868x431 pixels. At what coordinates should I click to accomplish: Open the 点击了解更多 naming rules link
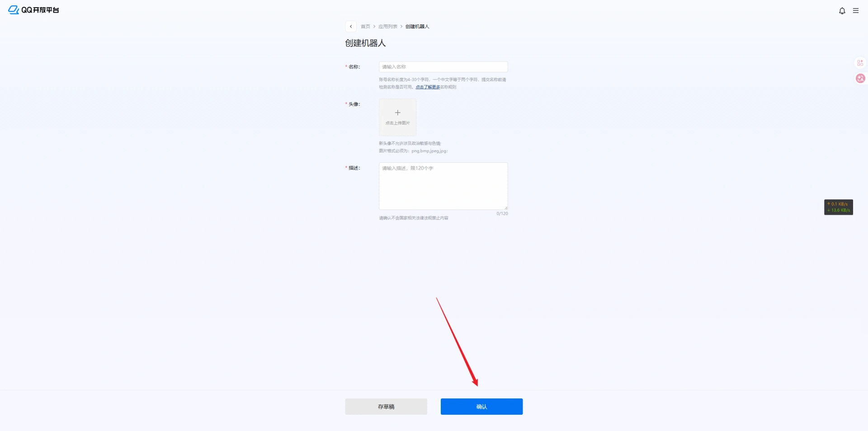pos(427,87)
